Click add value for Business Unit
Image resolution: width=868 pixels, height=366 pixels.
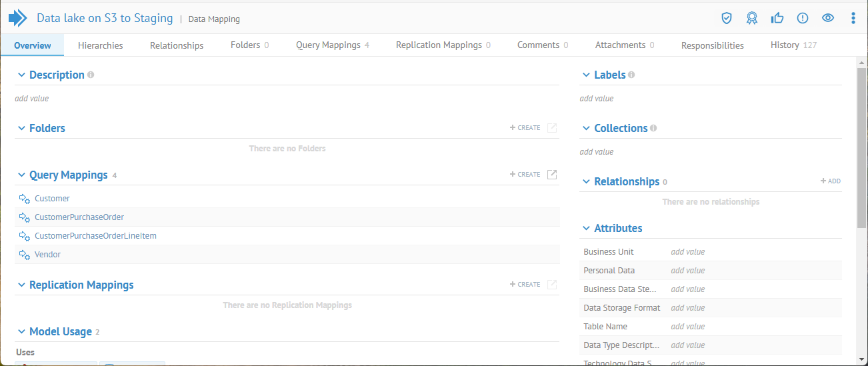[x=687, y=252]
